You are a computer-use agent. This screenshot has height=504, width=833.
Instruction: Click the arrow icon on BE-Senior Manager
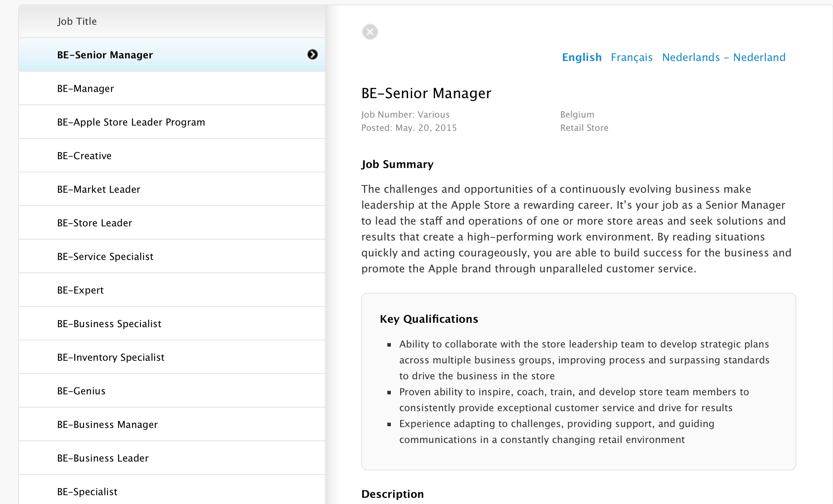tap(313, 54)
